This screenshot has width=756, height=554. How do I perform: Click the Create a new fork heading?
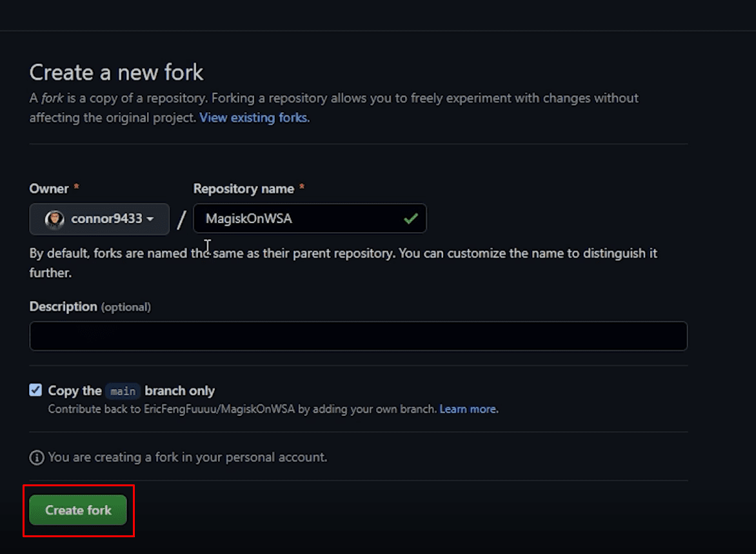[116, 72]
